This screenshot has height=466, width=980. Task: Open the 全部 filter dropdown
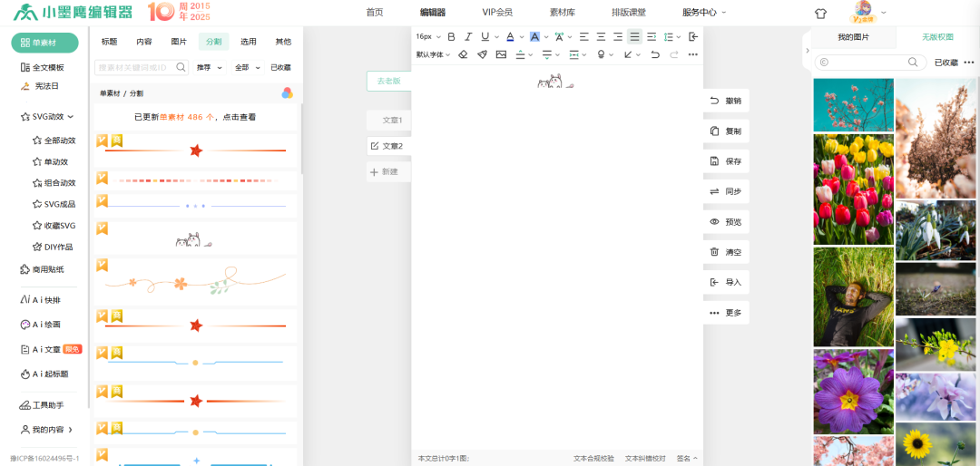coord(246,67)
